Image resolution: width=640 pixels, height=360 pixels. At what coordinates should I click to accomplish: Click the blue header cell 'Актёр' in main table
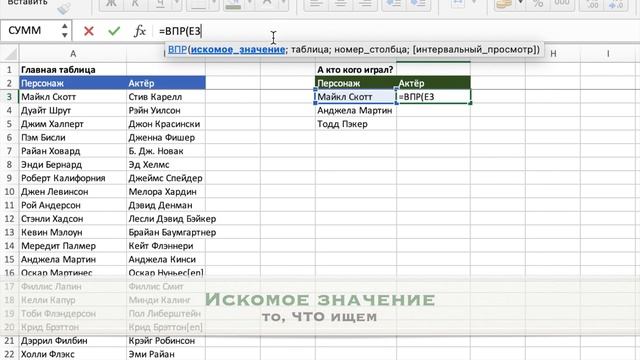(x=166, y=83)
